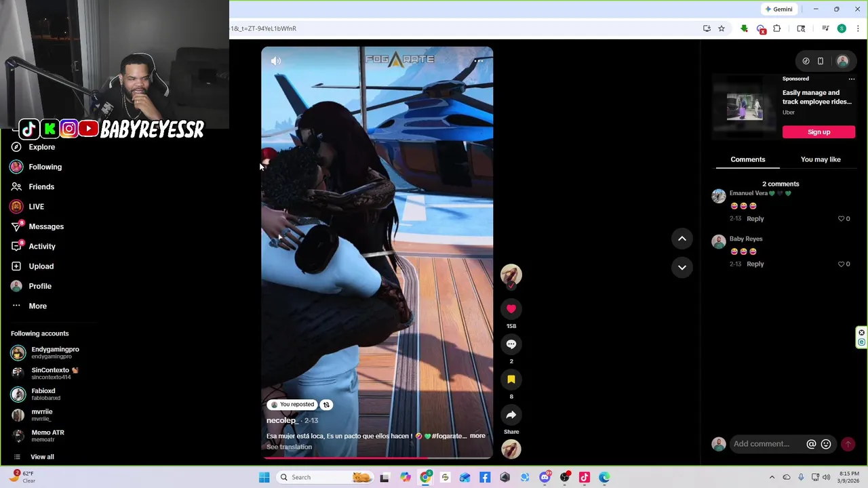Open Gemini in Chrome title bar
Image resolution: width=868 pixels, height=488 pixels.
[778, 9]
